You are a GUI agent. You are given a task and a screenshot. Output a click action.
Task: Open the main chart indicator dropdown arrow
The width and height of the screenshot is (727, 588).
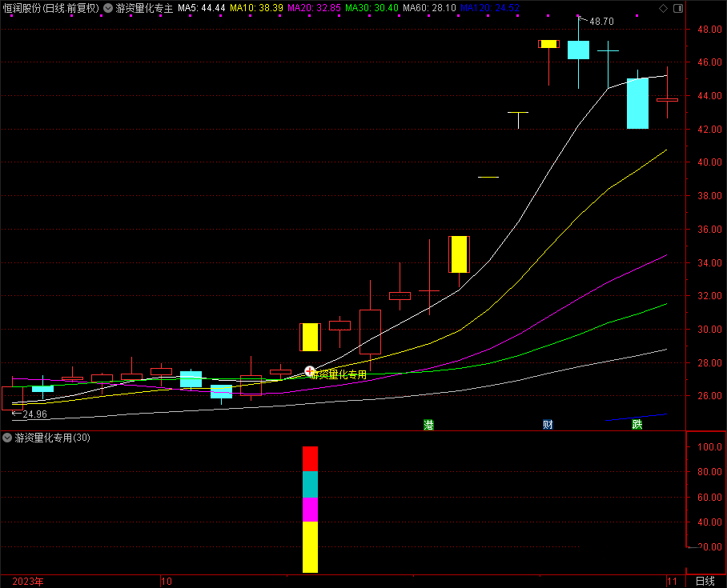point(108,8)
